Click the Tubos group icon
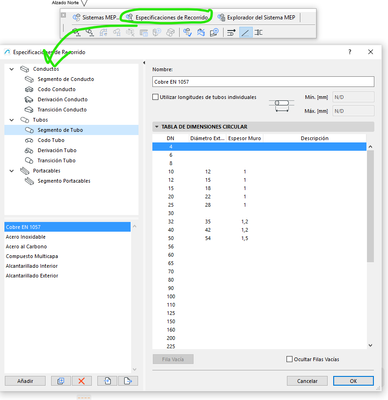The width and height of the screenshot is (388, 400). [24, 120]
